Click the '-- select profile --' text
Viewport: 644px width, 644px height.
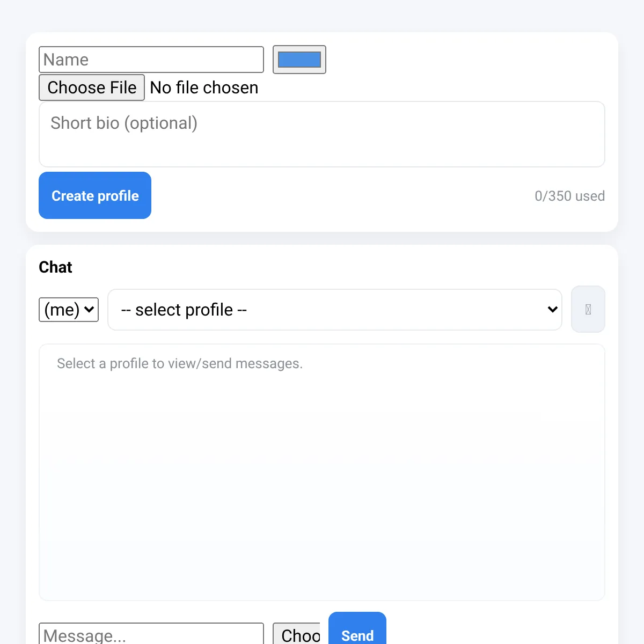184,310
